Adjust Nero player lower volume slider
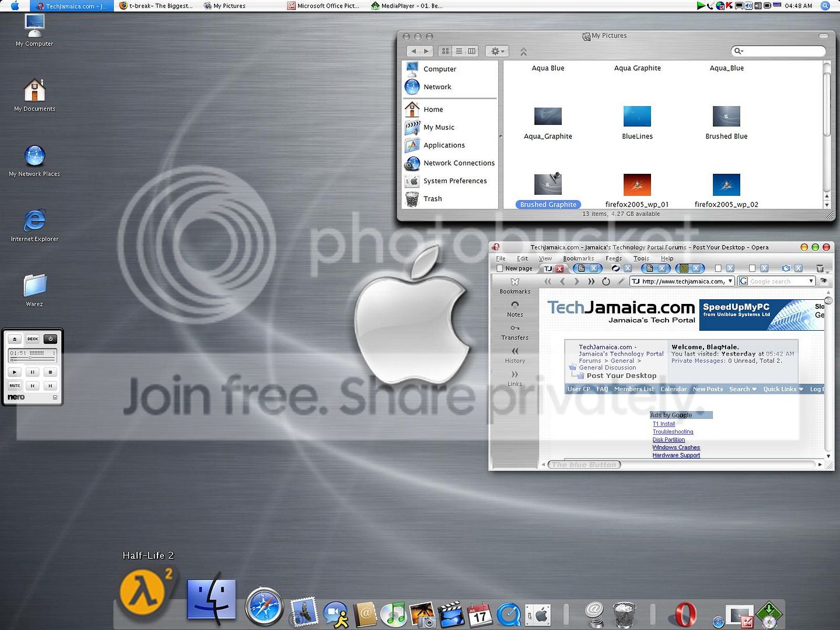Image resolution: width=840 pixels, height=630 pixels. (32, 360)
